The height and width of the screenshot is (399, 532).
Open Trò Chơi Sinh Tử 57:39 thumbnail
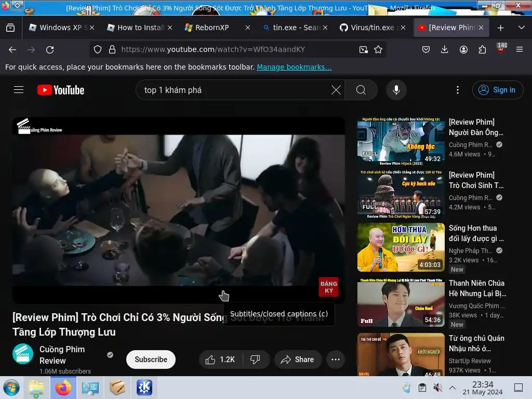point(401,194)
